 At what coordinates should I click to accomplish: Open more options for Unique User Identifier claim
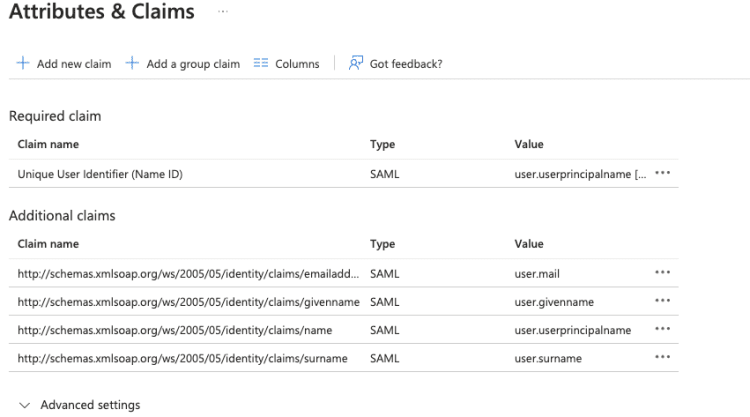662,174
